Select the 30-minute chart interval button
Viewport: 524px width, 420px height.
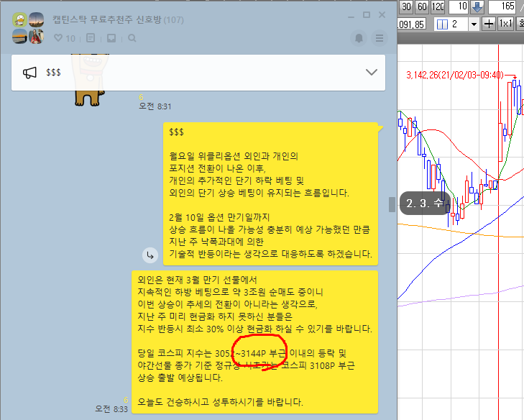coord(406,6)
